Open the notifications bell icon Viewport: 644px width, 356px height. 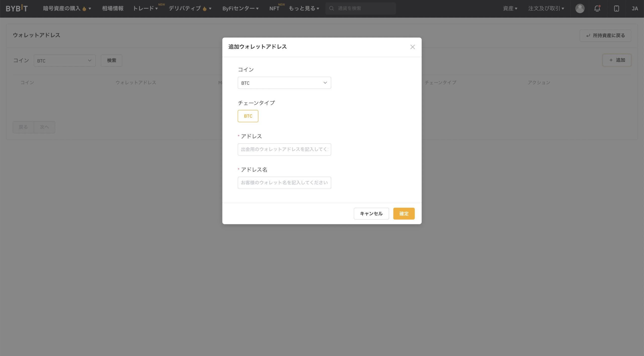coord(597,9)
